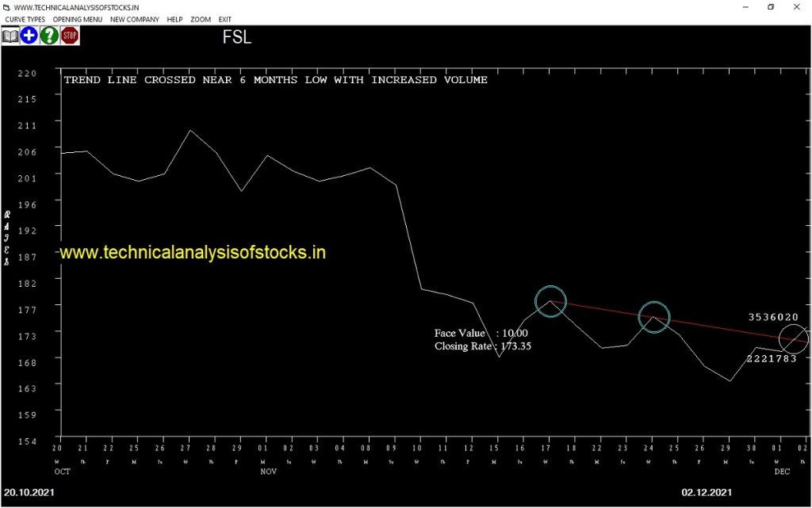Click the first cyan circle on the trend line

click(x=550, y=301)
